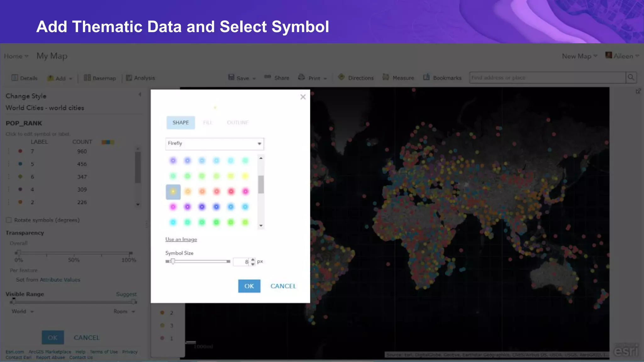
Task: Click symbol list scroll up arrow
Action: [261, 158]
